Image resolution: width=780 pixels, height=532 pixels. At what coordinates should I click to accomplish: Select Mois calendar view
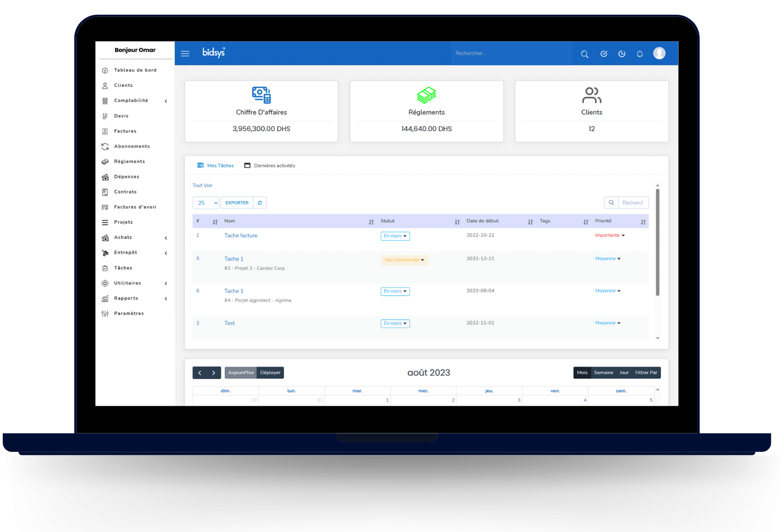pyautogui.click(x=582, y=373)
